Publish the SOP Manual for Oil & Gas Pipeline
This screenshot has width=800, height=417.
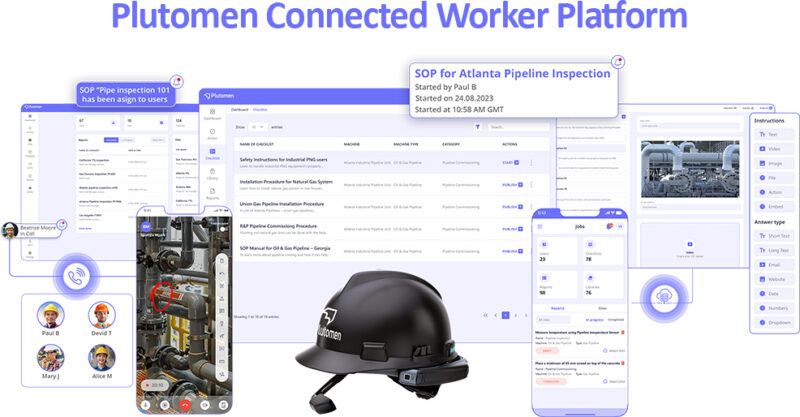pyautogui.click(x=512, y=251)
